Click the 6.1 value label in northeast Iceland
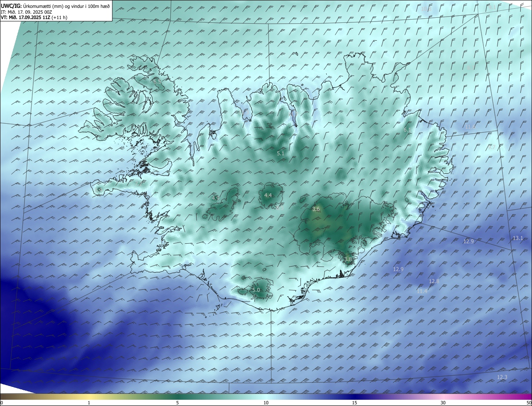The image size is (532, 406). pyautogui.click(x=408, y=130)
